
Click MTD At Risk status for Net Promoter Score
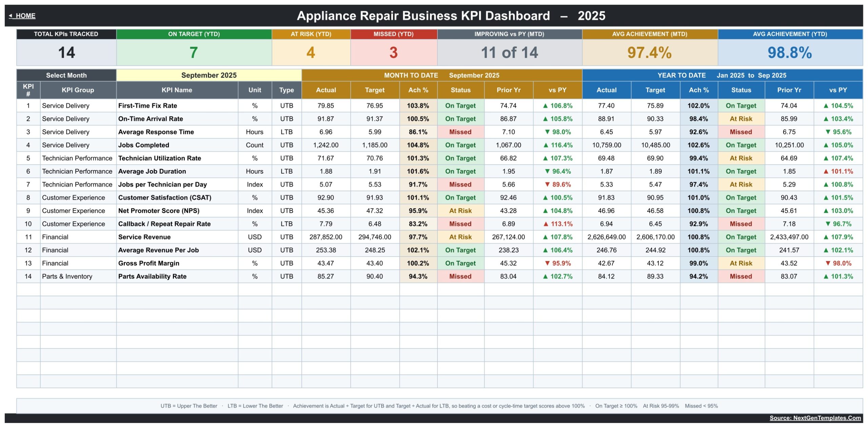pyautogui.click(x=460, y=211)
